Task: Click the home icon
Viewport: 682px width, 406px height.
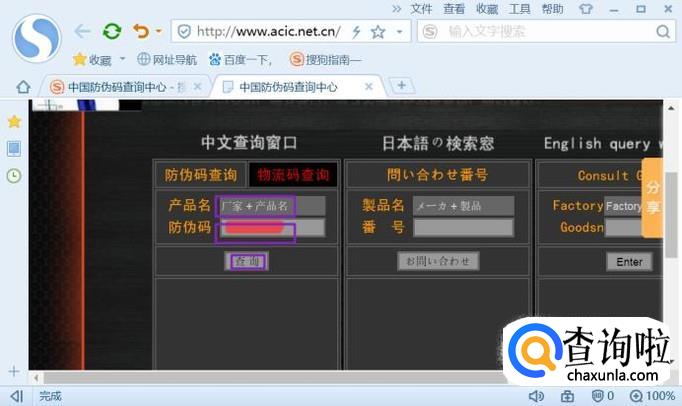Action: click(x=23, y=87)
